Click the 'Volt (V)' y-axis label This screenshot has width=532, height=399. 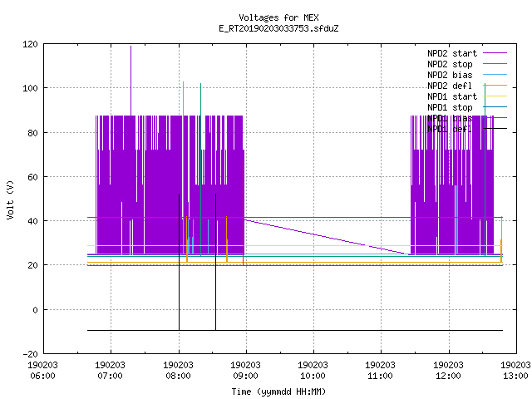click(x=11, y=199)
